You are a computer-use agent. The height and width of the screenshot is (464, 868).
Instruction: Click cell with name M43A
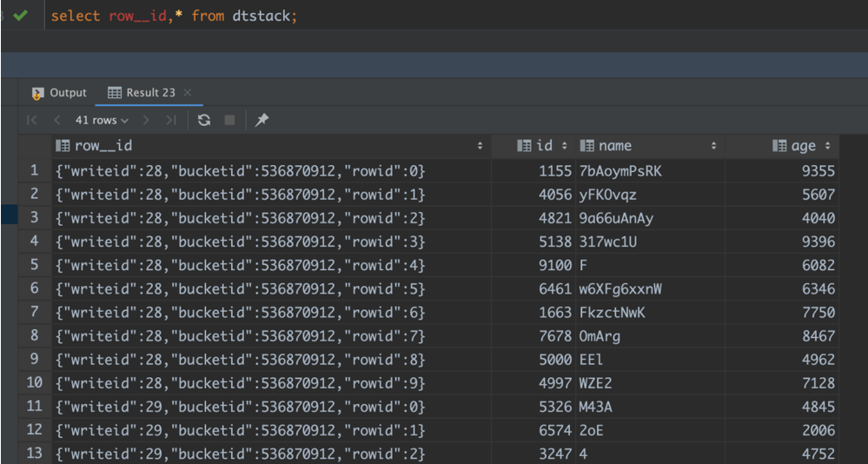click(x=650, y=407)
